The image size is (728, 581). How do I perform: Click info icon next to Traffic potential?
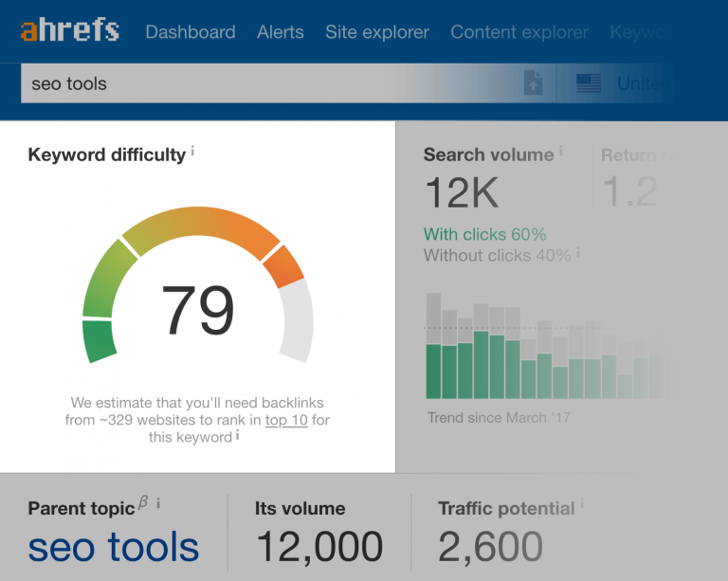coord(582,503)
